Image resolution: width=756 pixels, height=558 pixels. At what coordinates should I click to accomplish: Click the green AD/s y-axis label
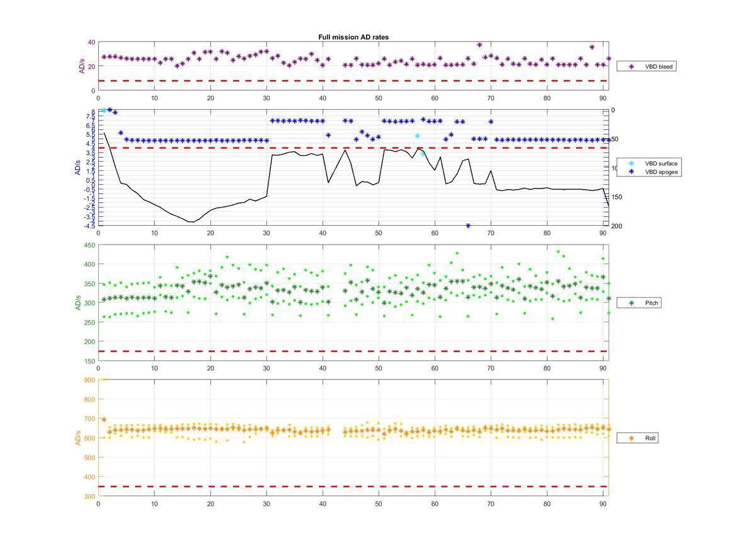[79, 303]
